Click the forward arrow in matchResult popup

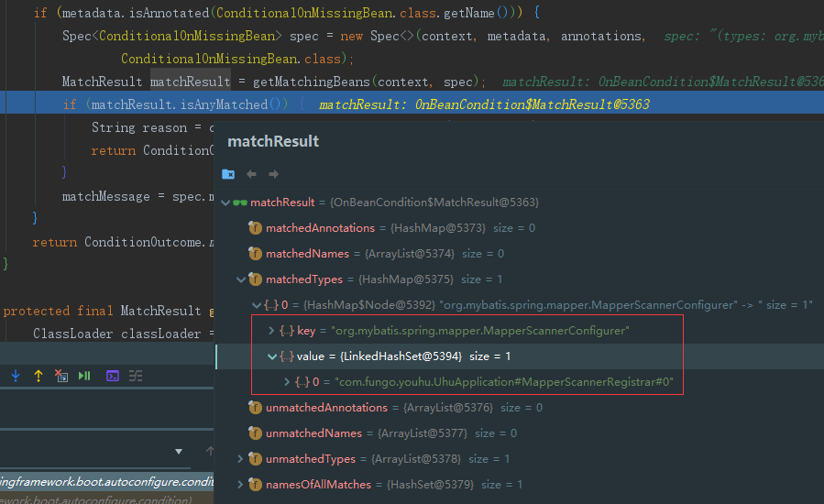pos(273,174)
